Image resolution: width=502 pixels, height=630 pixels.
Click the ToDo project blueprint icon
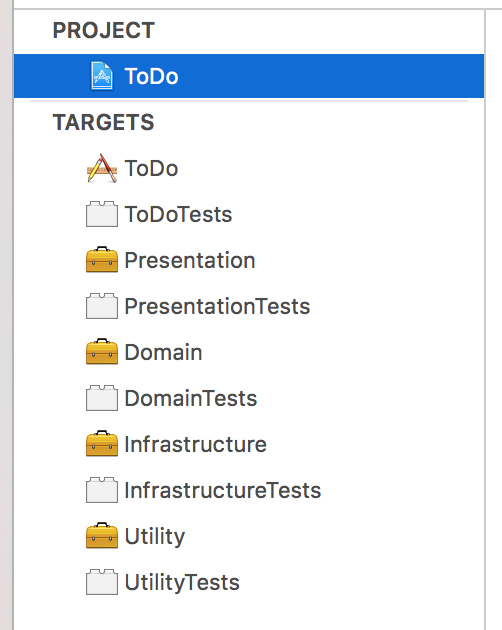pyautogui.click(x=102, y=76)
